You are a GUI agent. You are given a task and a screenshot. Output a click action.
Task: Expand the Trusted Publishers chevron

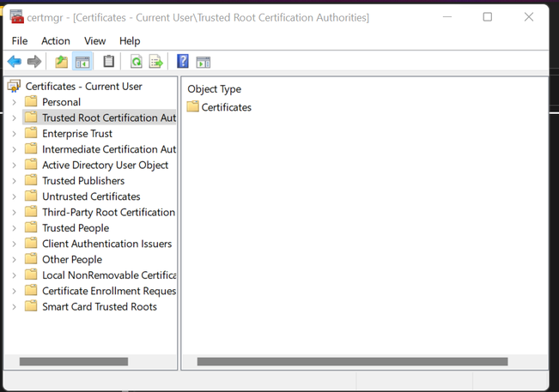[14, 181]
